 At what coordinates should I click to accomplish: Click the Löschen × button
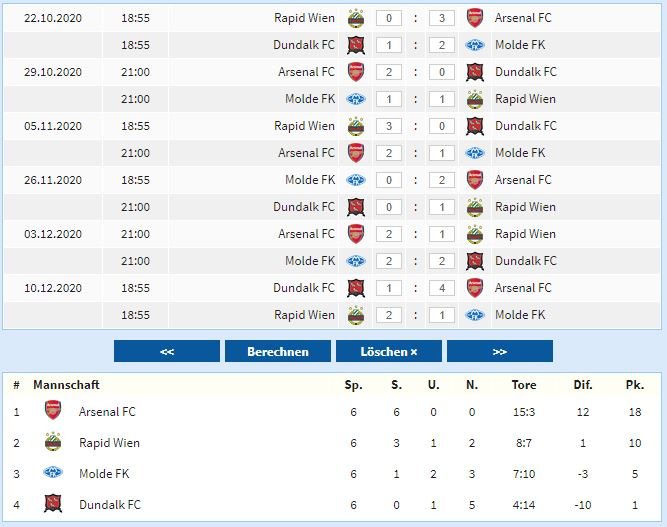click(x=389, y=351)
